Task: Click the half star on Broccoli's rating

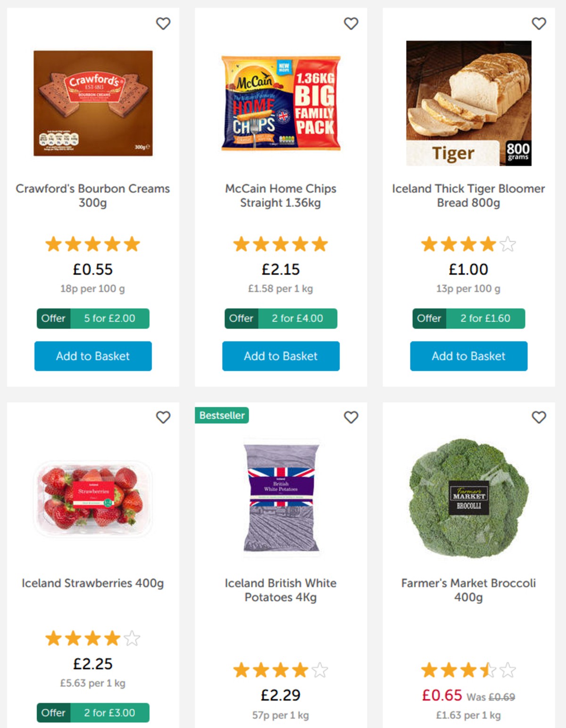Action: [x=488, y=670]
